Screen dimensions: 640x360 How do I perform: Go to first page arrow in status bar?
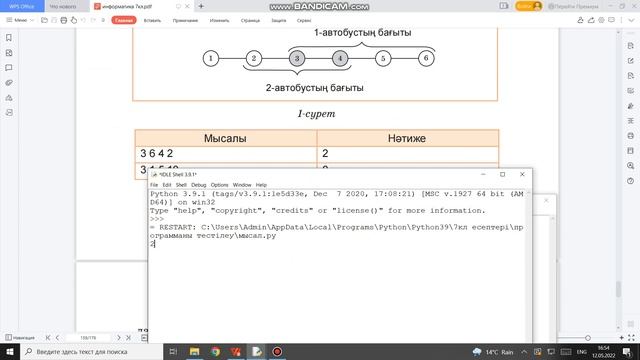48,338
